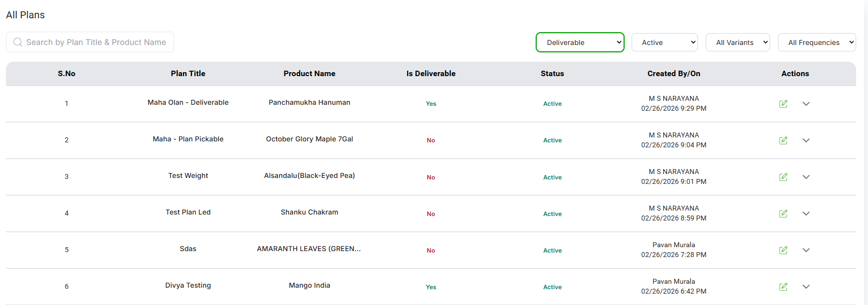Show details for Test Plan Led row
The image size is (868, 305).
point(806,214)
